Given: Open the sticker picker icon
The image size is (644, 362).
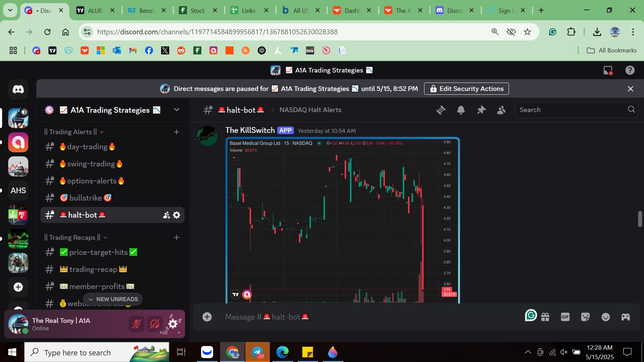Looking at the screenshot, I should pyautogui.click(x=585, y=317).
